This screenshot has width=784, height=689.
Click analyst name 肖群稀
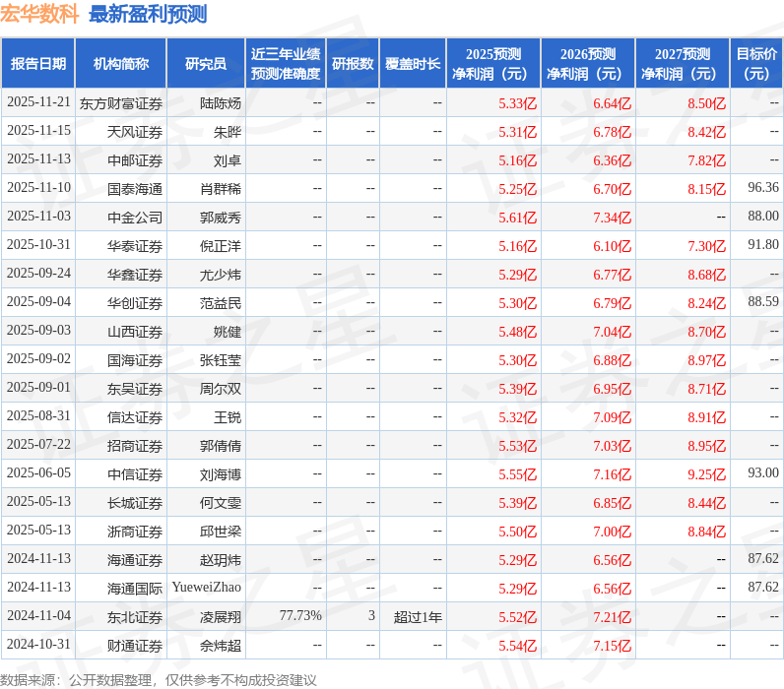click(221, 189)
